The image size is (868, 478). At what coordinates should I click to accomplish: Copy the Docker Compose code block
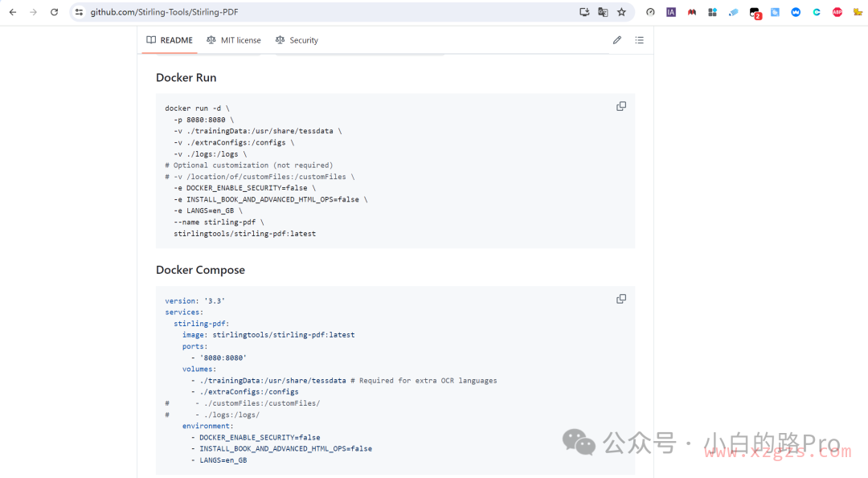click(x=620, y=299)
